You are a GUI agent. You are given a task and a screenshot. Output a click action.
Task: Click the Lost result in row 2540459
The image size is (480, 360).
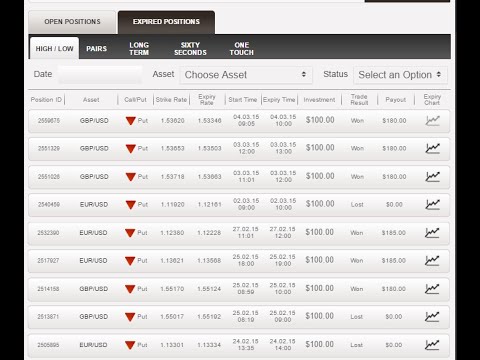pos(357,205)
